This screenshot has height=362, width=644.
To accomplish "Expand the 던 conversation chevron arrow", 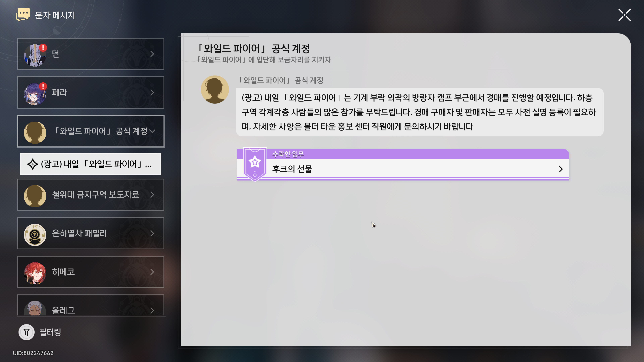I will [x=152, y=54].
